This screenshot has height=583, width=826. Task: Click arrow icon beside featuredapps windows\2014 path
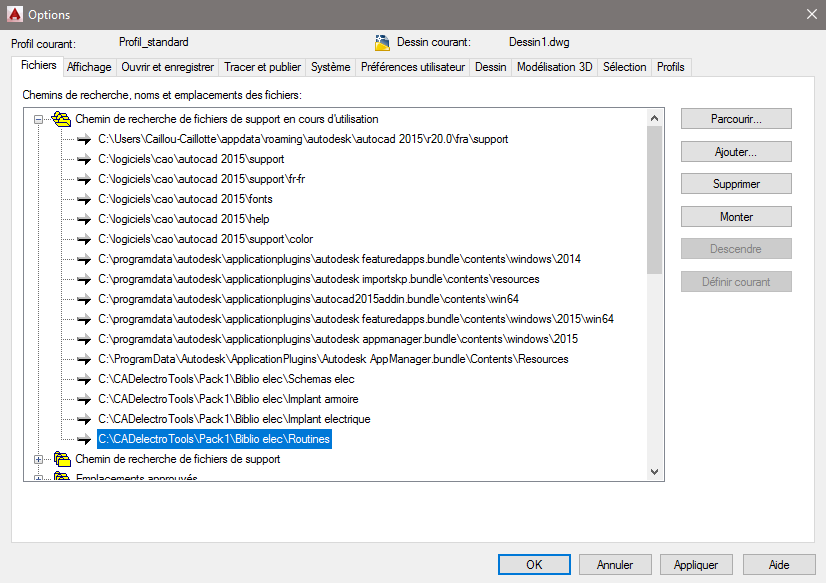[84, 259]
